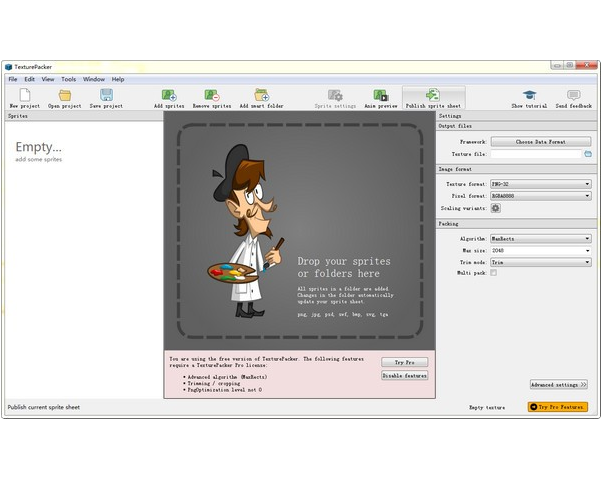Enable the Multi pack checkbox

493,273
